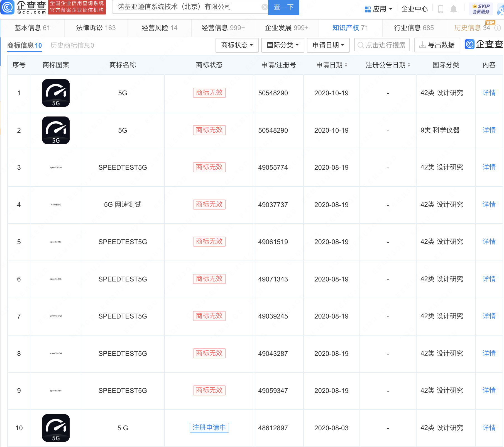Click the 5 G trademark name in row 10
The width and height of the screenshot is (504, 447).
[123, 428]
